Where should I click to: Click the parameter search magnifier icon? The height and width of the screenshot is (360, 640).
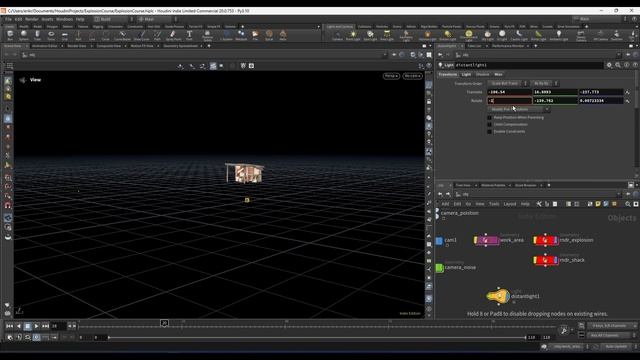pos(618,65)
